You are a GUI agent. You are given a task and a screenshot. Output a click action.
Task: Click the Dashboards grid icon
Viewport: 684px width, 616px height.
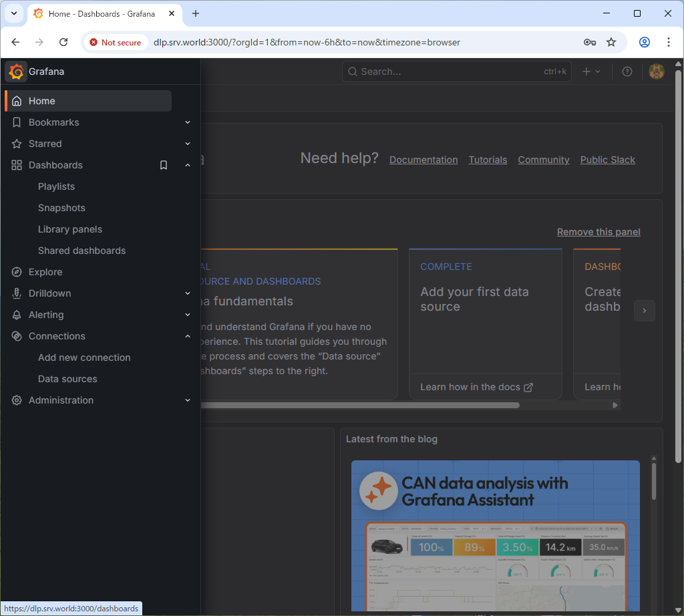pos(17,165)
